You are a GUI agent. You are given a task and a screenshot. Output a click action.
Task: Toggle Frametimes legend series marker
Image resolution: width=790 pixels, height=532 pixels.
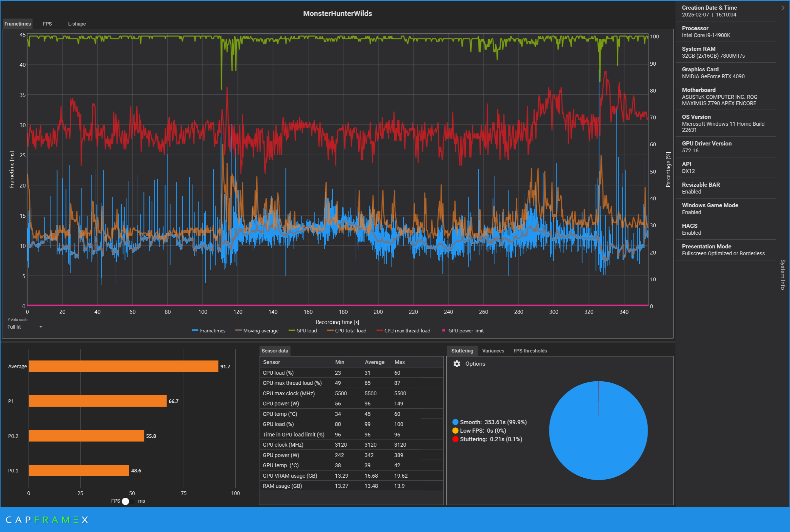pyautogui.click(x=195, y=331)
